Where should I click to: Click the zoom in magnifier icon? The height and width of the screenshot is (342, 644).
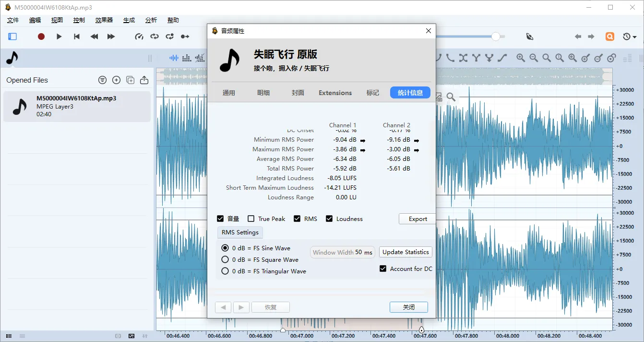click(521, 58)
